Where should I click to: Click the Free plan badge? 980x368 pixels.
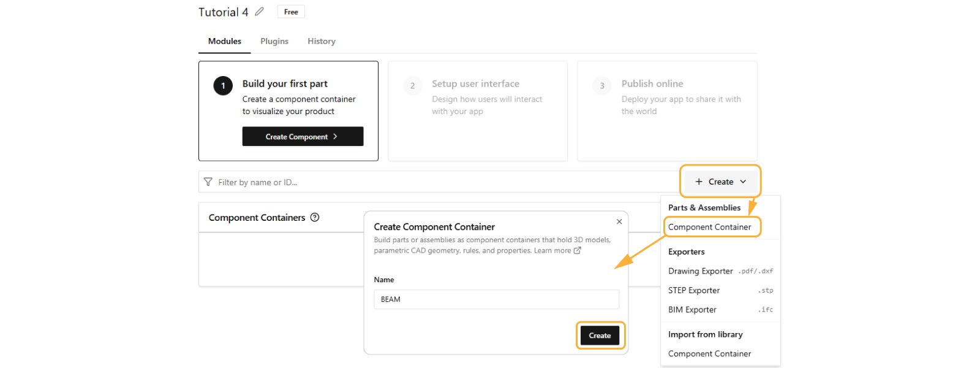(x=291, y=12)
